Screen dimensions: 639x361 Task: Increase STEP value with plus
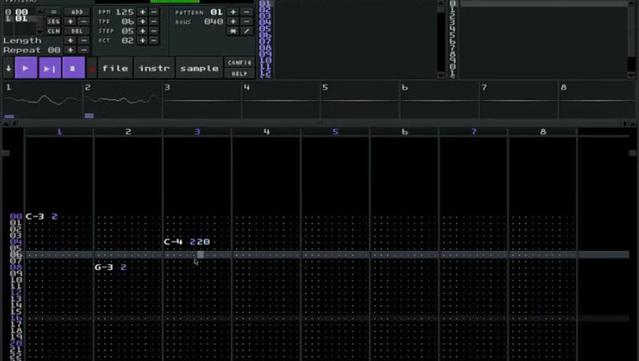tap(142, 31)
